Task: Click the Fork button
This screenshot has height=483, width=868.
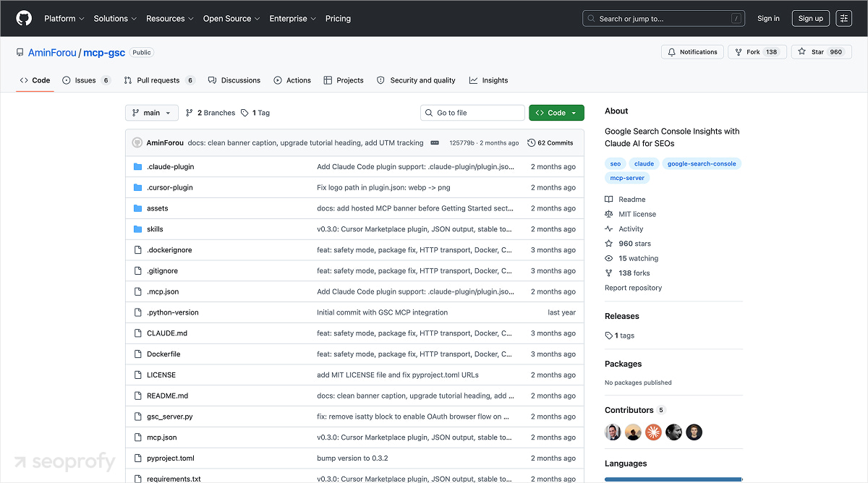Action: pyautogui.click(x=757, y=52)
